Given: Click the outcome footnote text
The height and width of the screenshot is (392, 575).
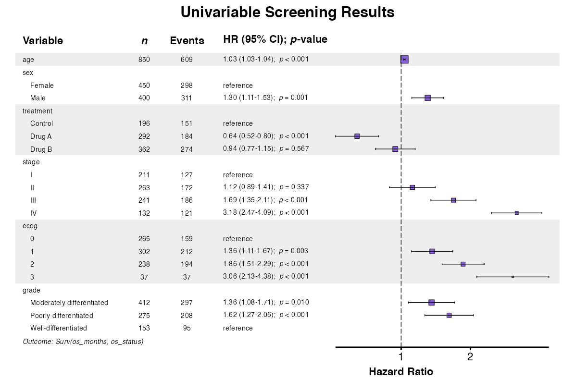Looking at the screenshot, I should click(83, 342).
